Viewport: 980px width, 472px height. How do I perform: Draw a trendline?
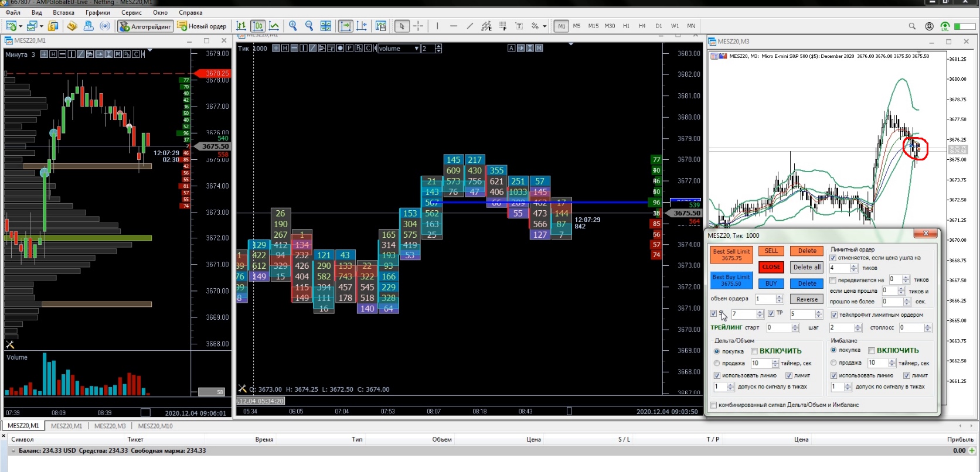tap(470, 26)
